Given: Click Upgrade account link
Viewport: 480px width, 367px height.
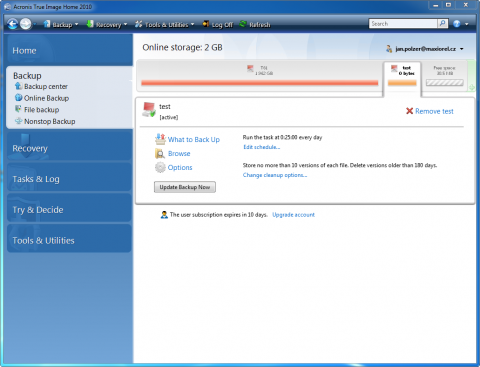Looking at the screenshot, I should tap(293, 215).
